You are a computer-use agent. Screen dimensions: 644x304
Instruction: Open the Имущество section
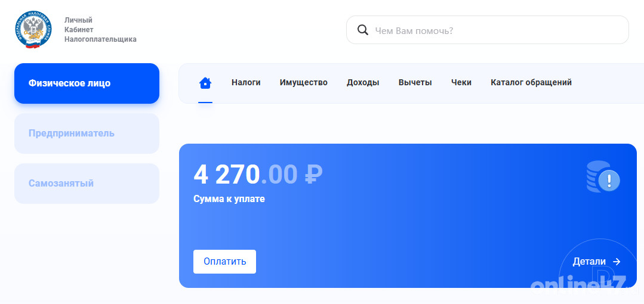[303, 83]
